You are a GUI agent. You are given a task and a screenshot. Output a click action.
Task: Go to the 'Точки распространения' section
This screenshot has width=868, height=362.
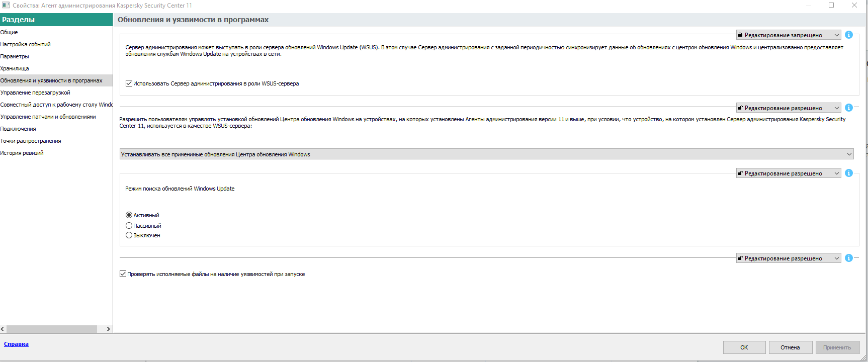31,141
